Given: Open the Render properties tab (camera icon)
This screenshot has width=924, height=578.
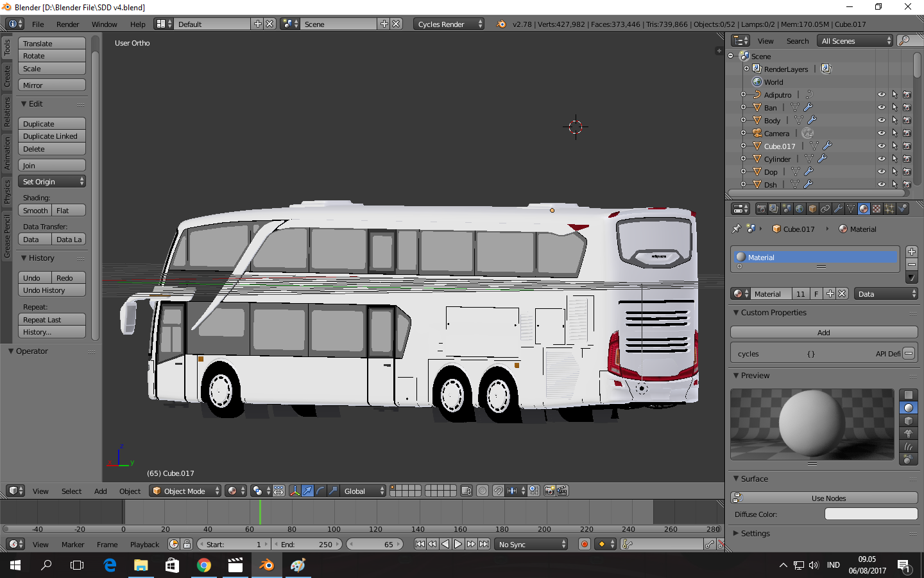Looking at the screenshot, I should click(762, 209).
